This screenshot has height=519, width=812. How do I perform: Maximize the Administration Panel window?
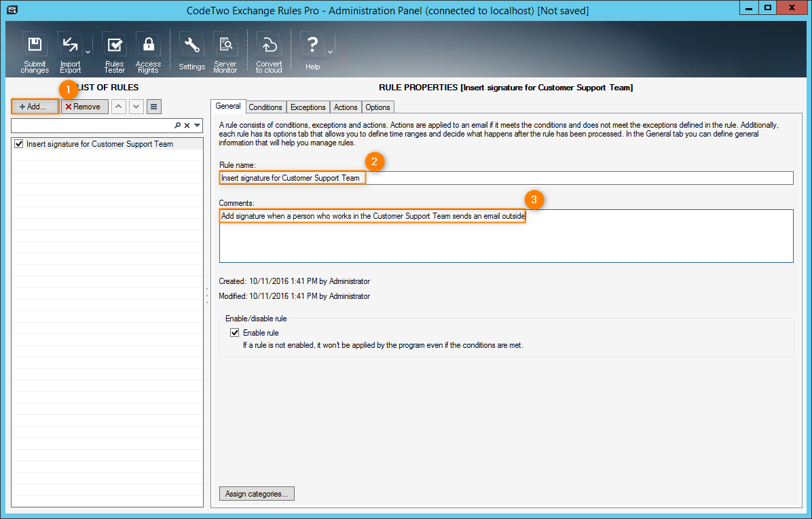coord(768,7)
